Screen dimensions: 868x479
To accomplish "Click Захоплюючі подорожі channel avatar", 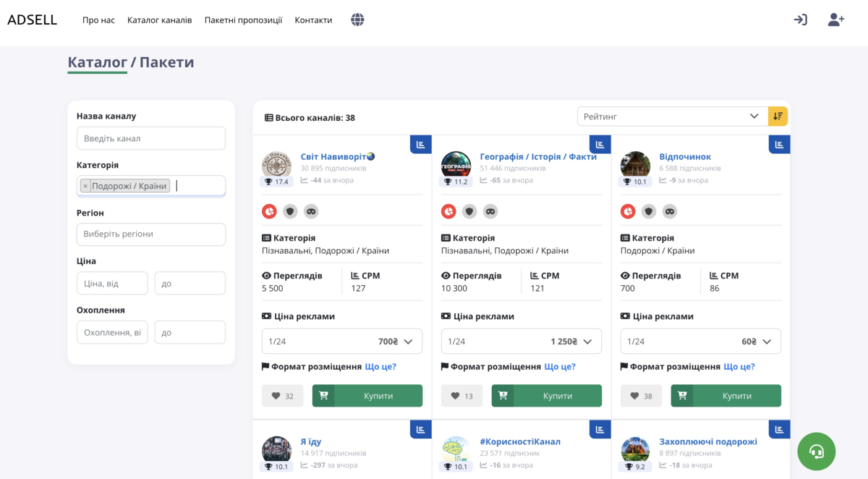I will pyautogui.click(x=635, y=450).
